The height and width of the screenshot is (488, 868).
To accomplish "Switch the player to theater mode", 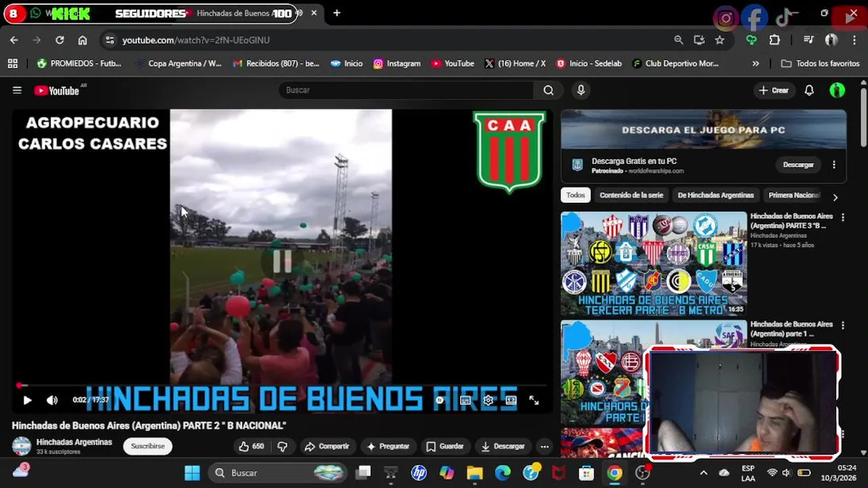I will [511, 400].
